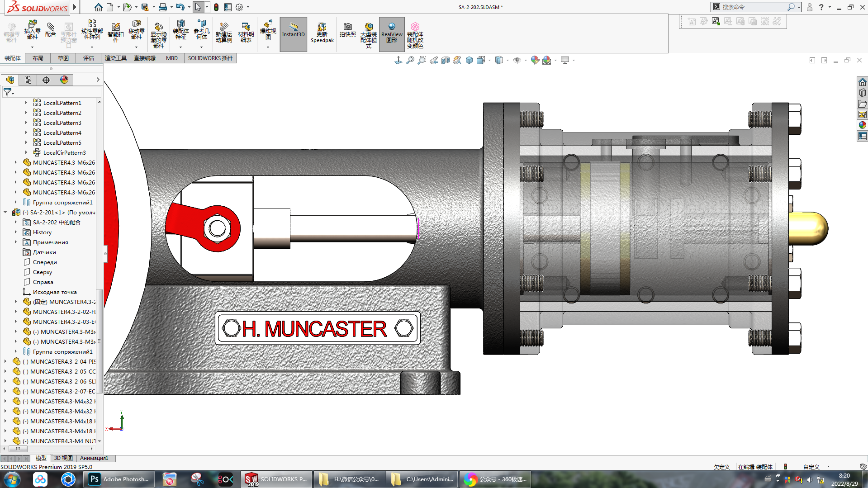This screenshot has width=868, height=488.
Task: Open the 渲染工具 tab
Action: (116, 58)
